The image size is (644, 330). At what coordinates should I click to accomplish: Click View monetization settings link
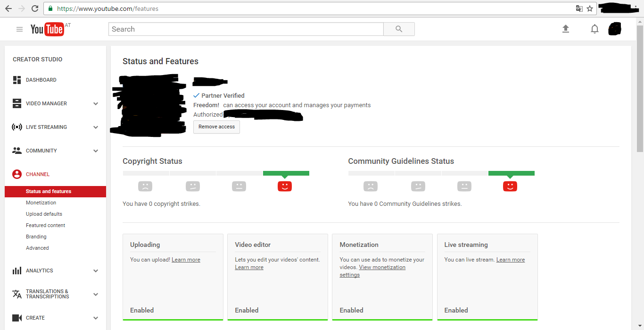372,271
